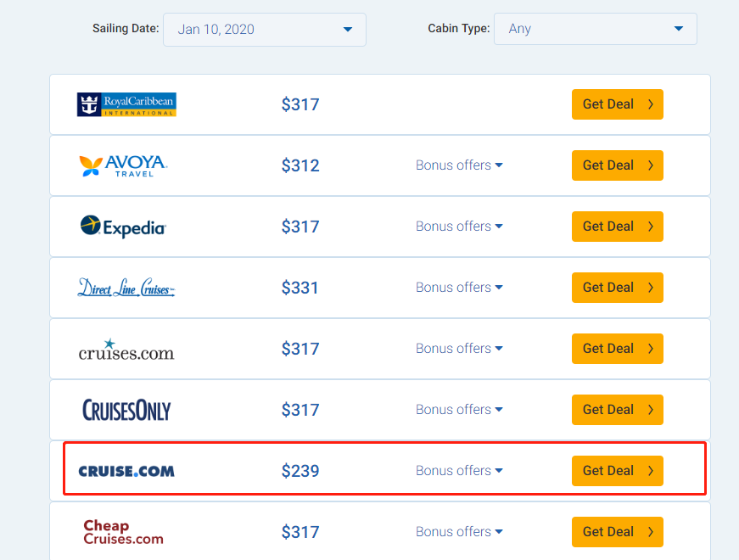Show Bonus offers for Direct Line Cruises
Screen dimensions: 739x560
tap(459, 288)
